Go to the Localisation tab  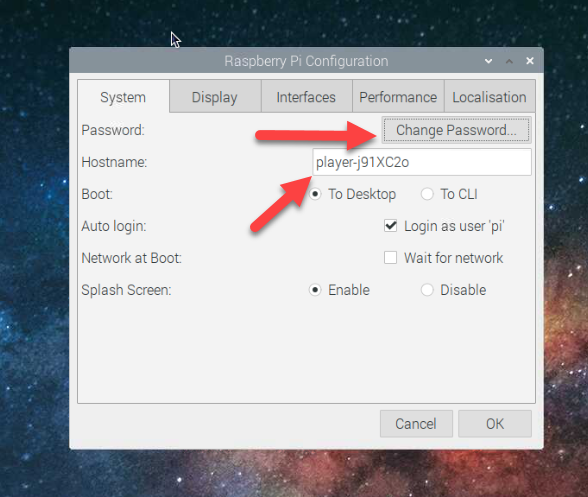489,97
